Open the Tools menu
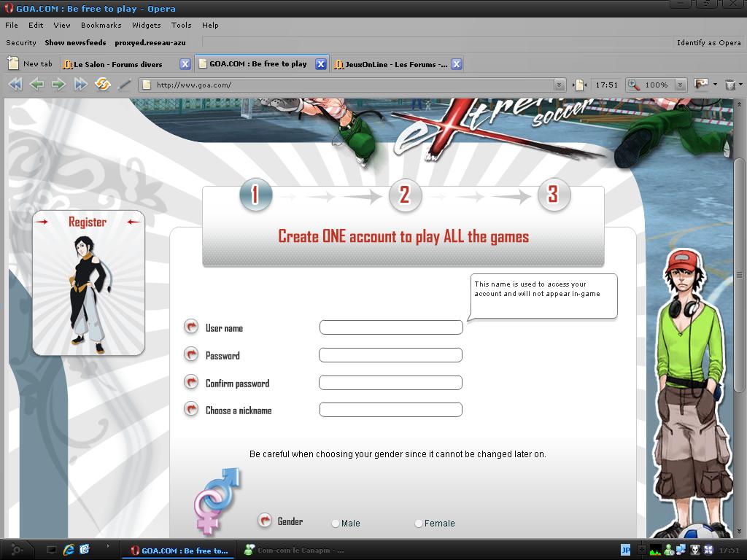The width and height of the screenshot is (747, 560). 182,26
